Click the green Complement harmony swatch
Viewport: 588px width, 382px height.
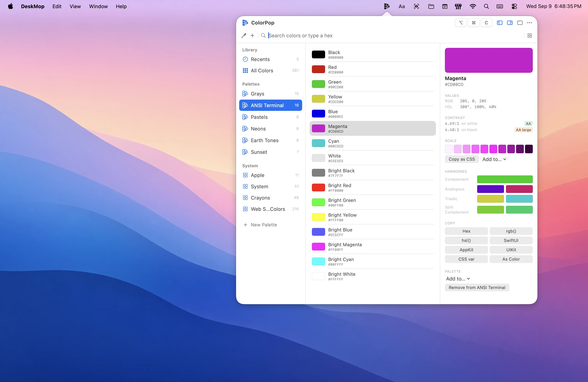coord(505,179)
